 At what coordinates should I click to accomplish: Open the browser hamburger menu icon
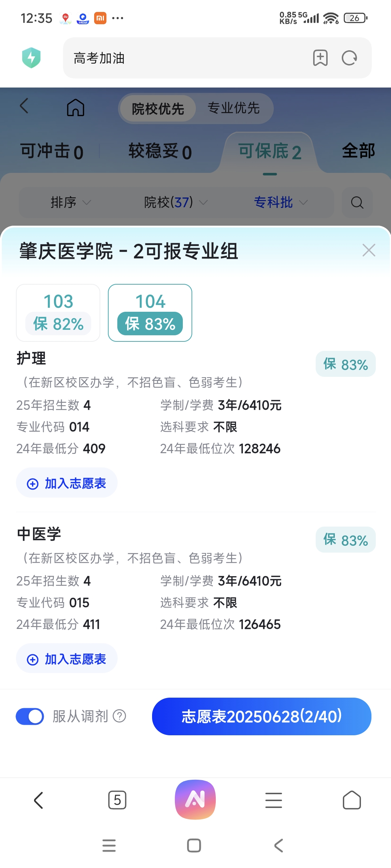pyautogui.click(x=273, y=800)
